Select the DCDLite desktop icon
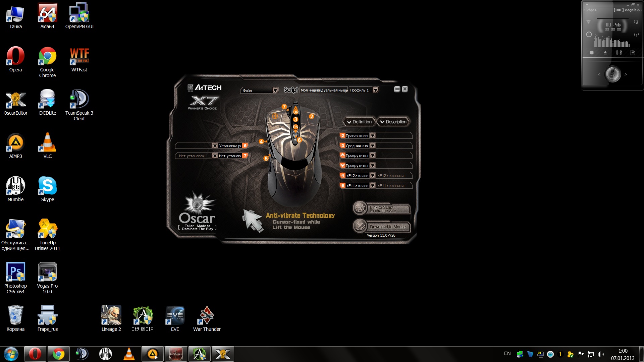The height and width of the screenshot is (362, 644). pyautogui.click(x=47, y=103)
